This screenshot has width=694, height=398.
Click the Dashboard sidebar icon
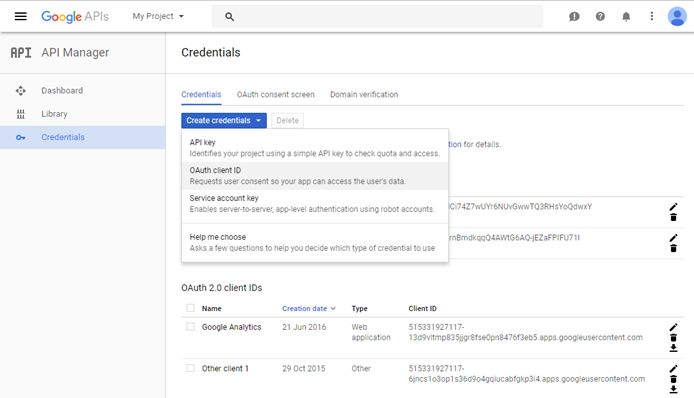click(x=21, y=91)
